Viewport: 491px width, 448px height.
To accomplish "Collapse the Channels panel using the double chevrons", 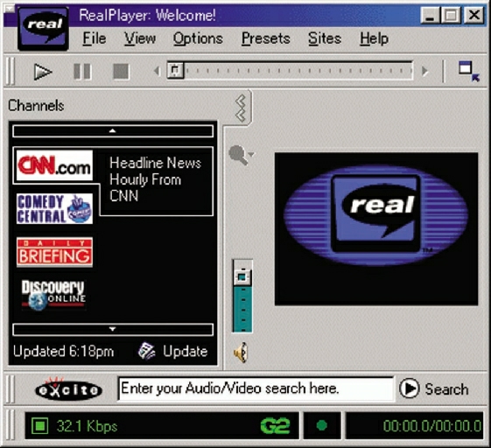I will pos(241,108).
